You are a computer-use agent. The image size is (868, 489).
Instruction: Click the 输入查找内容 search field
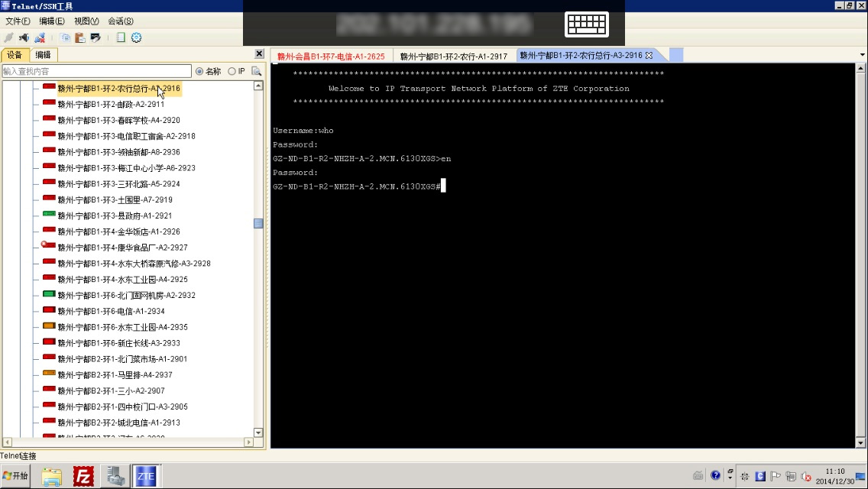pyautogui.click(x=96, y=71)
